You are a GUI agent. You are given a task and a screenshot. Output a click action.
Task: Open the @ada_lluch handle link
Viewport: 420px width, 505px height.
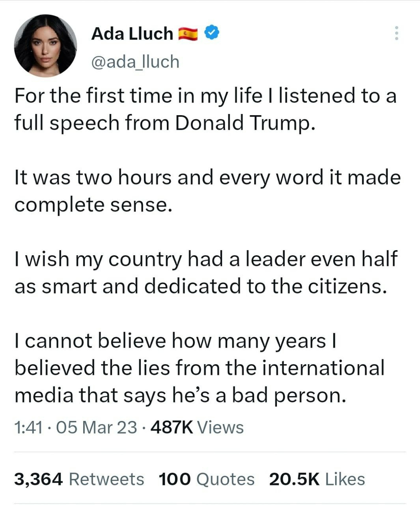135,62
